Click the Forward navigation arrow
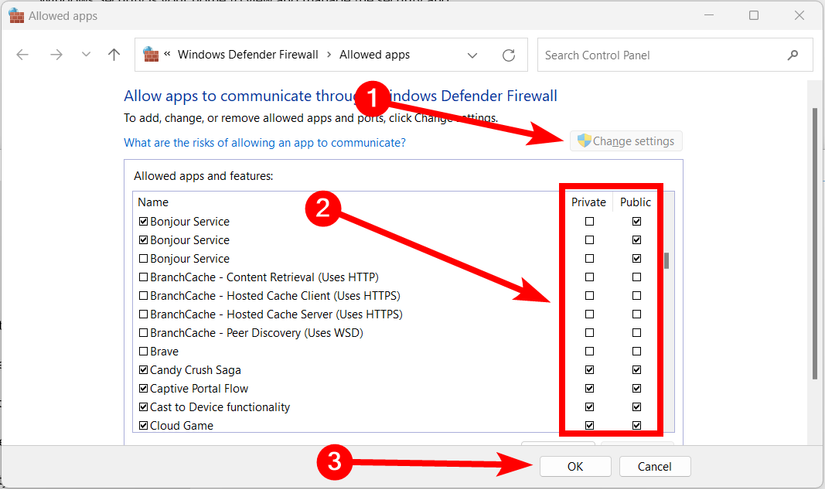 tap(56, 55)
